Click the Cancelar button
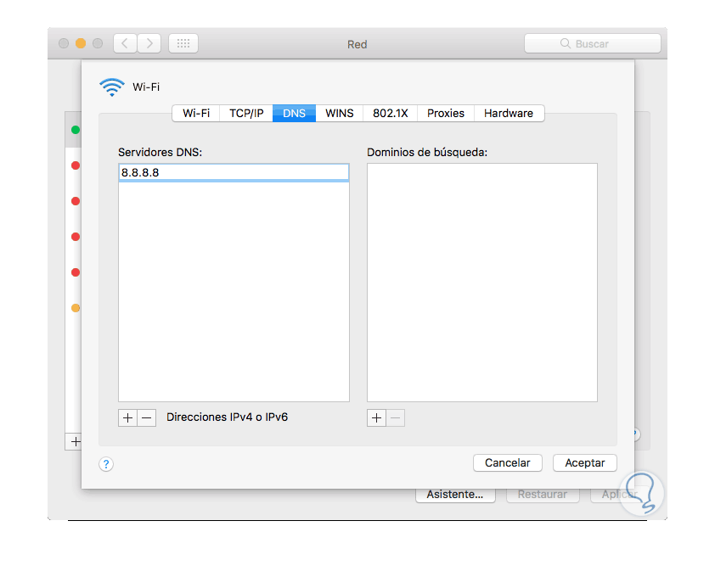715x588 pixels. [x=508, y=462]
